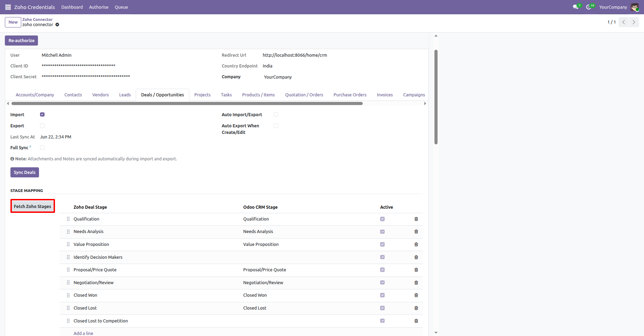644x336 pixels.
Task: Toggle the Auto Import/Export checkbox
Action: 276,114
